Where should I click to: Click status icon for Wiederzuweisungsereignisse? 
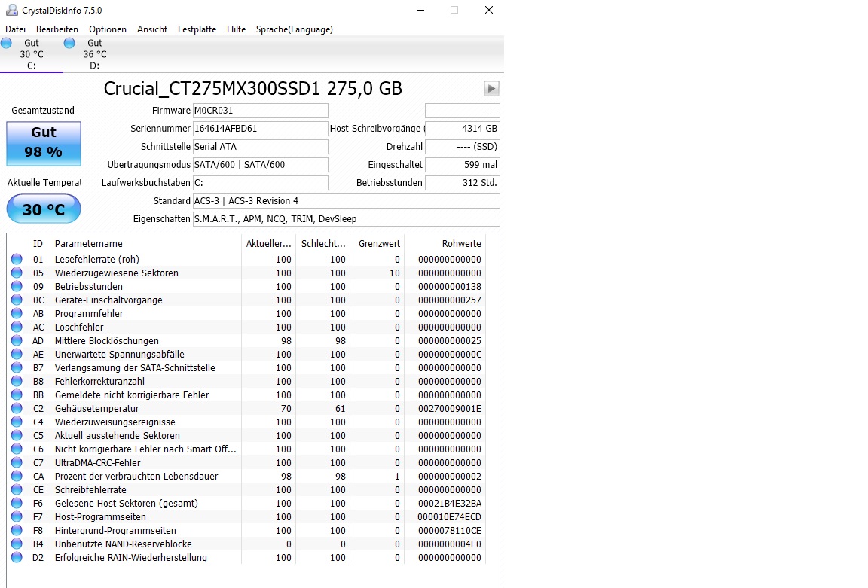(x=17, y=422)
